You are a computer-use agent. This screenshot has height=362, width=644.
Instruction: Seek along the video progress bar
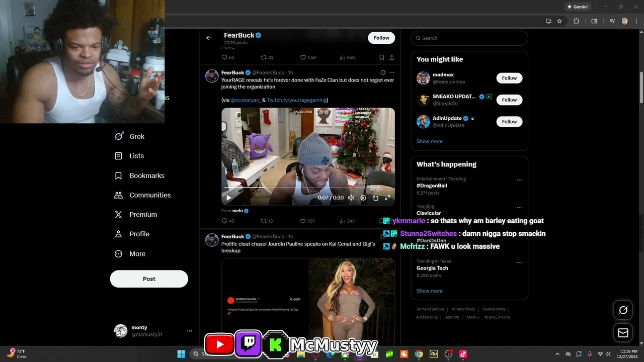point(308,188)
